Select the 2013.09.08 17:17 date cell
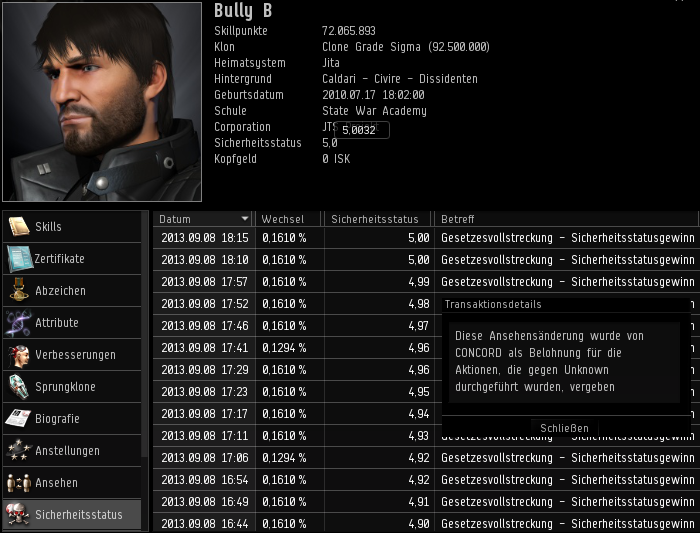The image size is (700, 533). pos(204,413)
